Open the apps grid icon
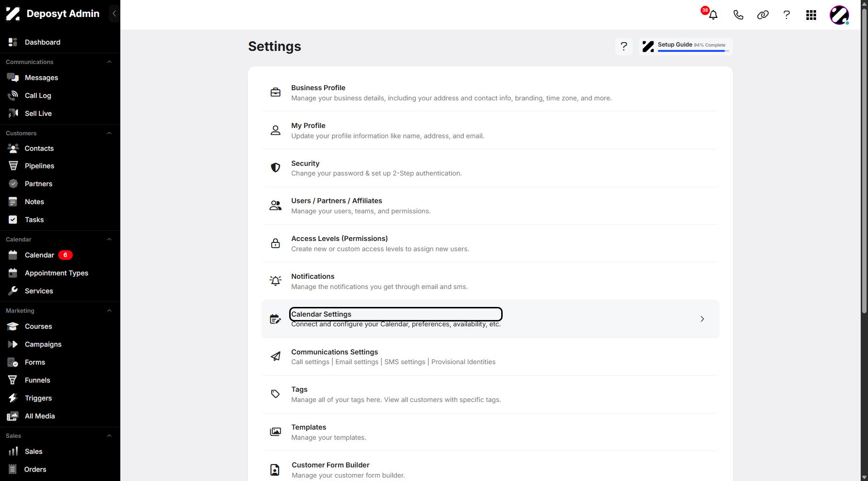 811,15
